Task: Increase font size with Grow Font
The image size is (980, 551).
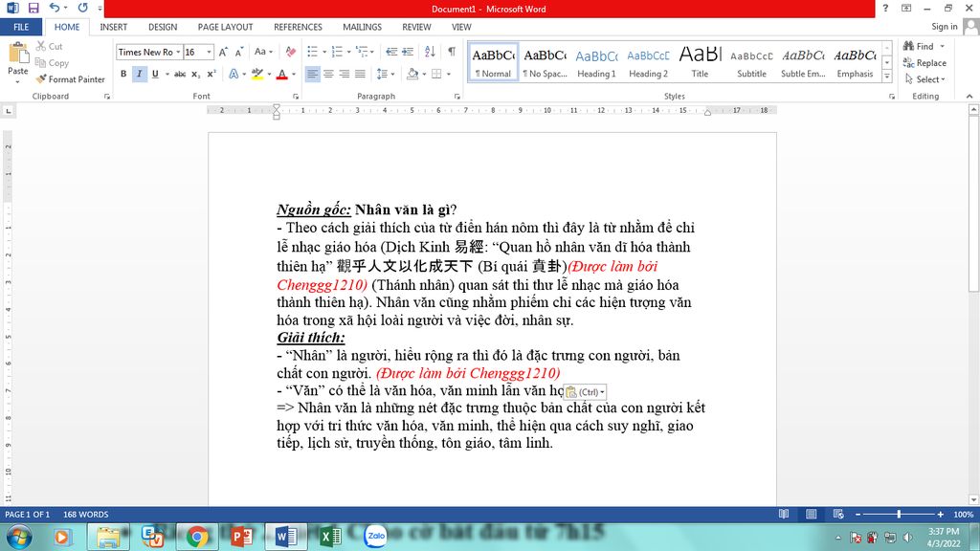Action: click(x=223, y=52)
